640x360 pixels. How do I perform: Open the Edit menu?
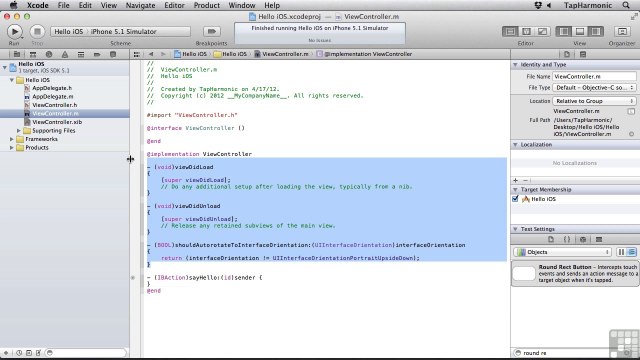85,5
